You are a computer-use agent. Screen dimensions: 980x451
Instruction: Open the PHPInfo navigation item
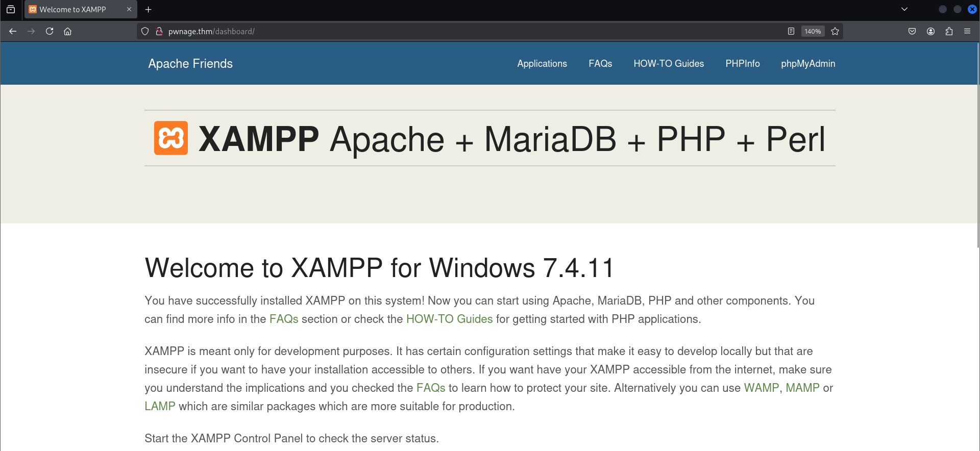[x=743, y=64]
